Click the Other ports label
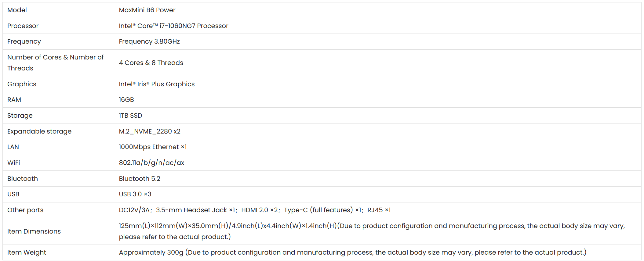Screen dimensions: 644x261 [x=25, y=210]
